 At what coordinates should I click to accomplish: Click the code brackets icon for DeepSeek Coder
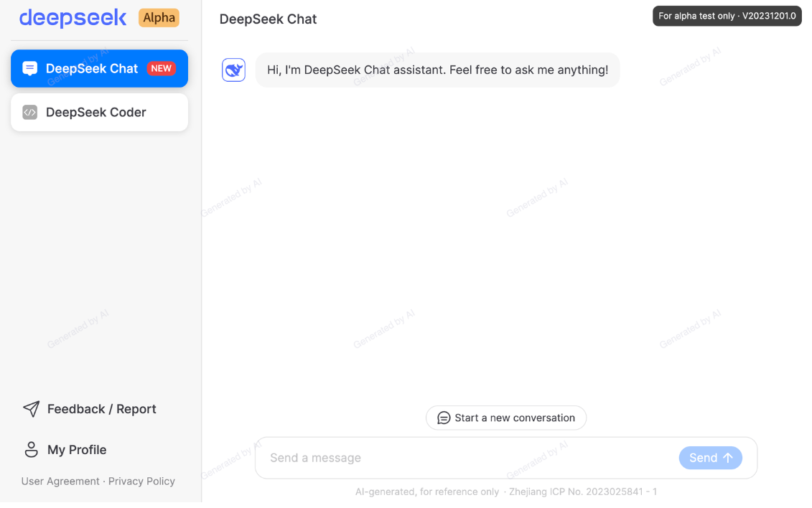30,112
